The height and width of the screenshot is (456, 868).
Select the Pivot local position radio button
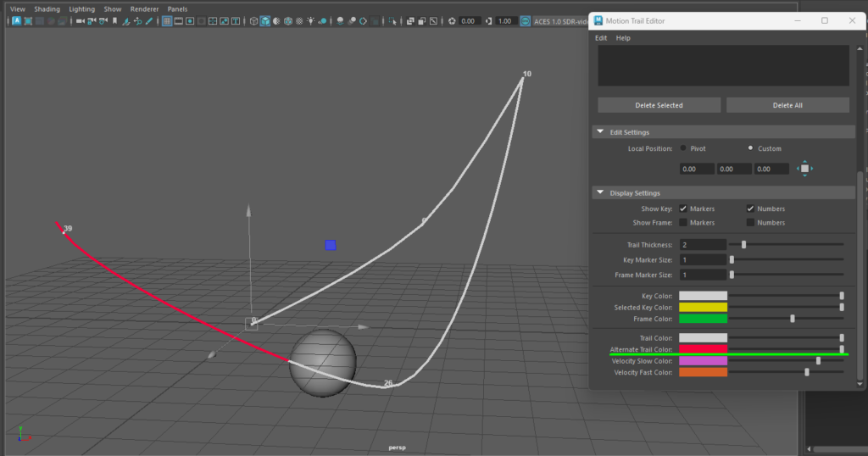[683, 148]
